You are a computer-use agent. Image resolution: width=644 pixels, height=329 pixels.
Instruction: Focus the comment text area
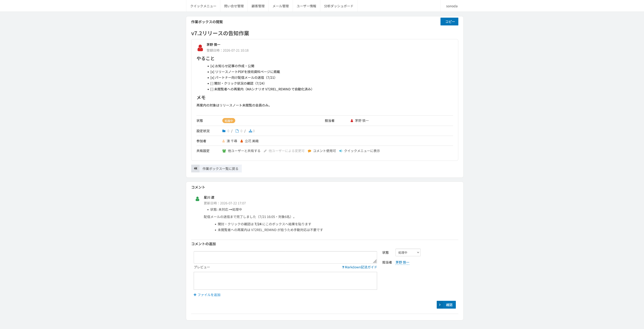[285, 257]
